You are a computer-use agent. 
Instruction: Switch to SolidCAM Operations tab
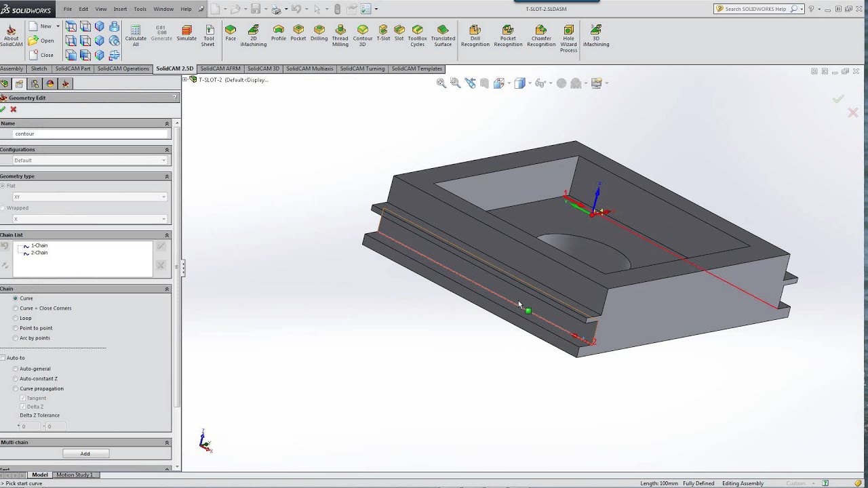123,68
